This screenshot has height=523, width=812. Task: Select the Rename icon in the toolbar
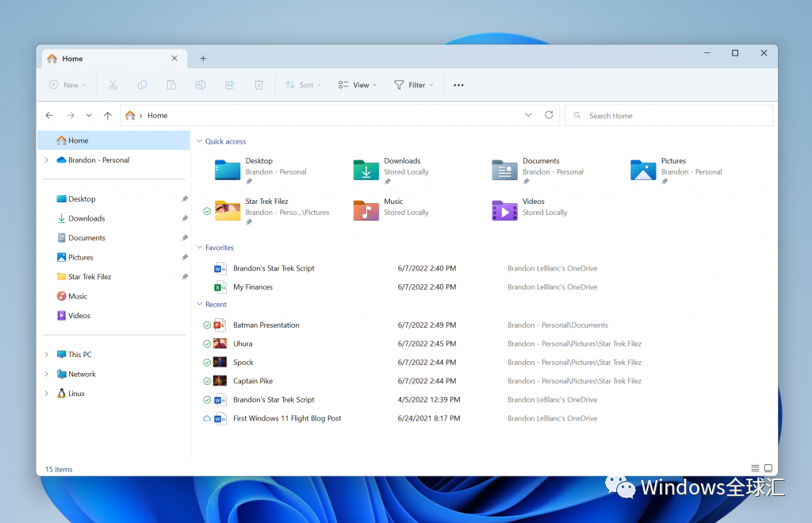pyautogui.click(x=201, y=85)
